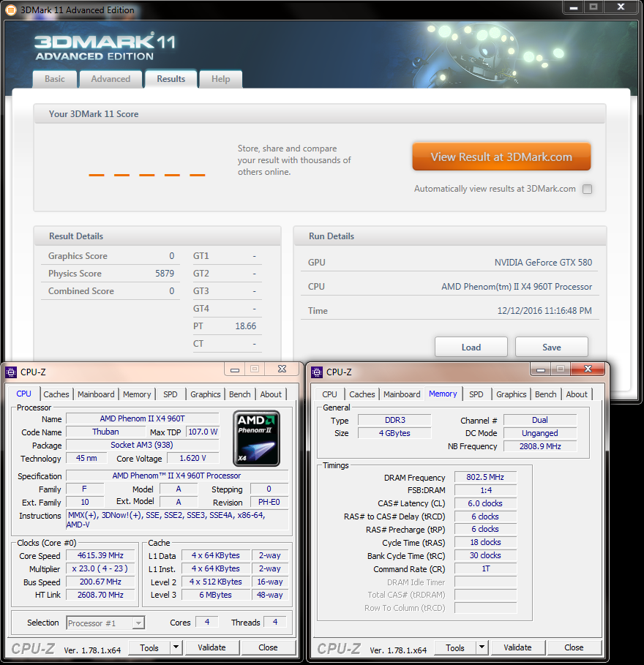Select CPU tab in left CPU-Z window
Viewport: 644px width, 665px height.
[x=23, y=394]
